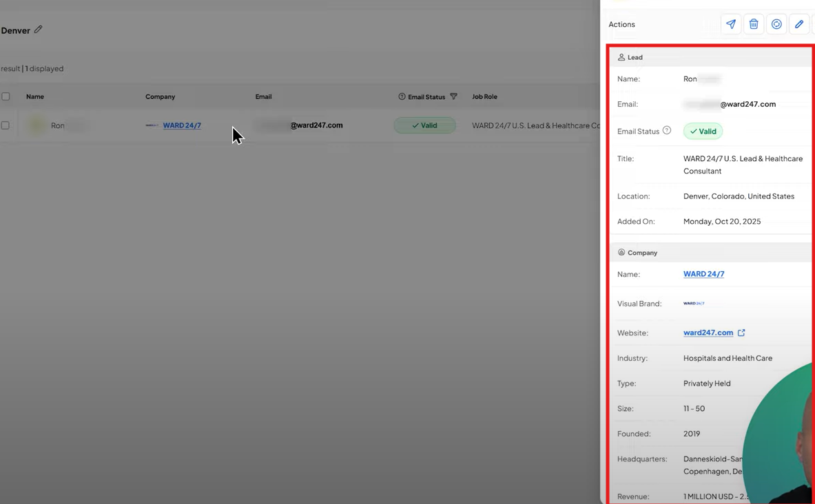Toggle the select-all checkbox in the table header
This screenshot has width=815, height=504.
point(6,96)
